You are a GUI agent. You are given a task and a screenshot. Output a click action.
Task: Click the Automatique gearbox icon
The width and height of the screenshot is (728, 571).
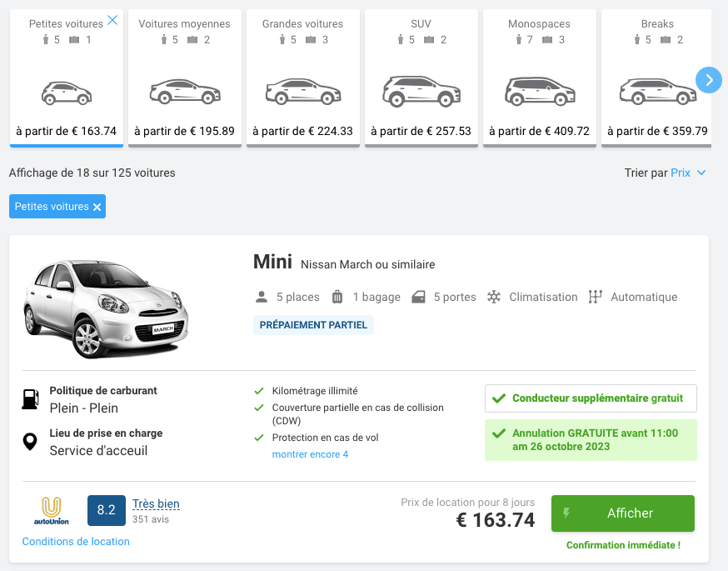coord(596,297)
